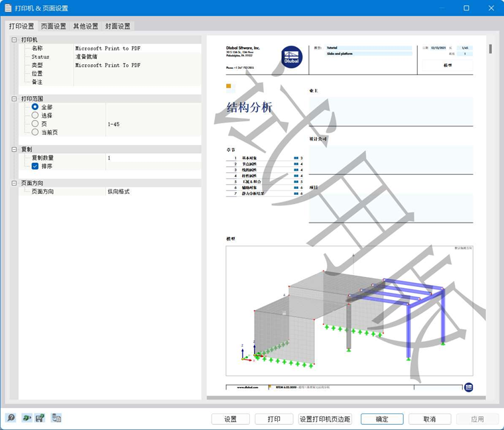Collapse the 复制 section
Viewport: 504px width, 430px height.
[14, 149]
